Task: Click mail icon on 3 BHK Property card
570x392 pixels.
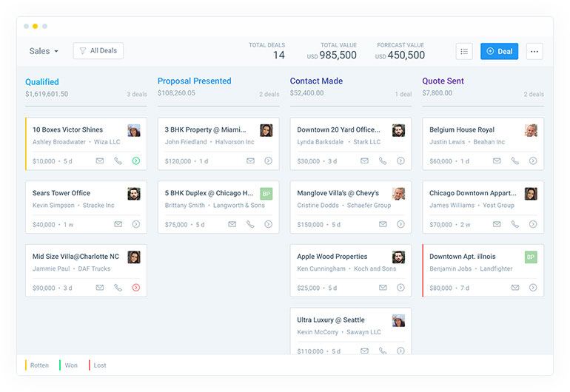Action: pos(250,160)
